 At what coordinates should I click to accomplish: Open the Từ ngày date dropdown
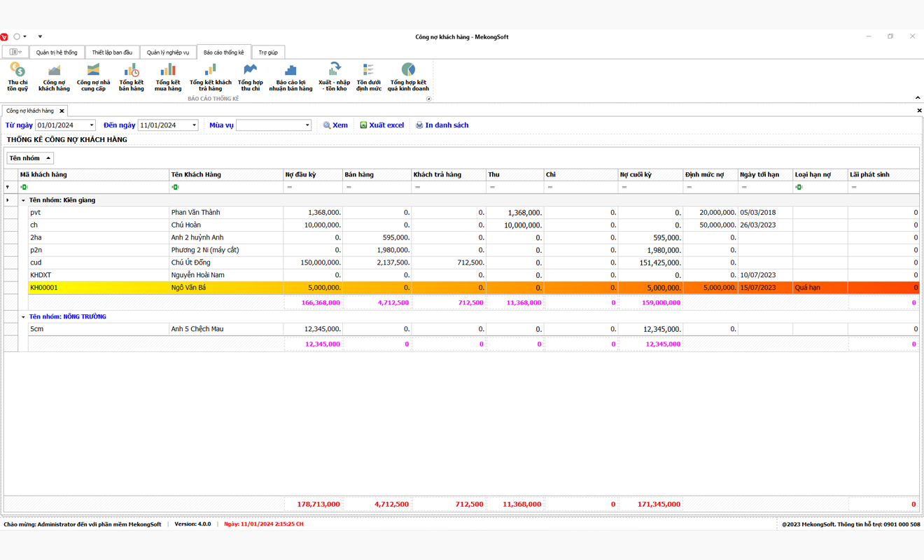click(91, 125)
